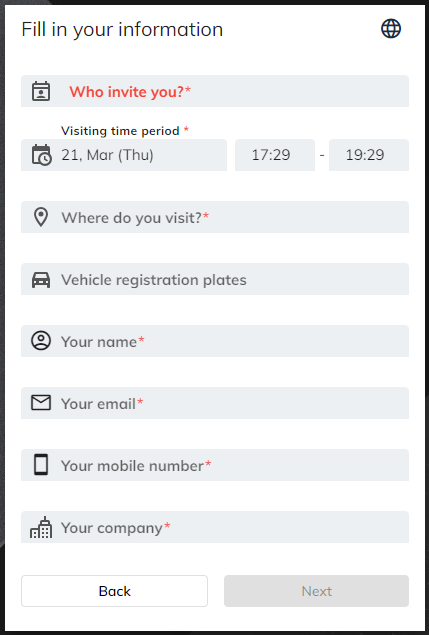This screenshot has height=635, width=429.
Task: Click the email envelope icon
Action: click(41, 403)
